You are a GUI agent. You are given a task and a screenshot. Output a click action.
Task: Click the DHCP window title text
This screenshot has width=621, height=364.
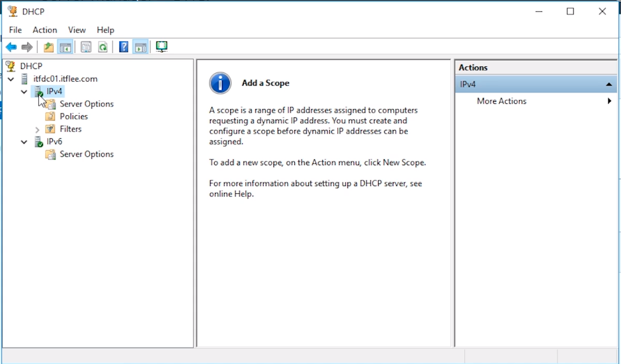click(x=32, y=11)
